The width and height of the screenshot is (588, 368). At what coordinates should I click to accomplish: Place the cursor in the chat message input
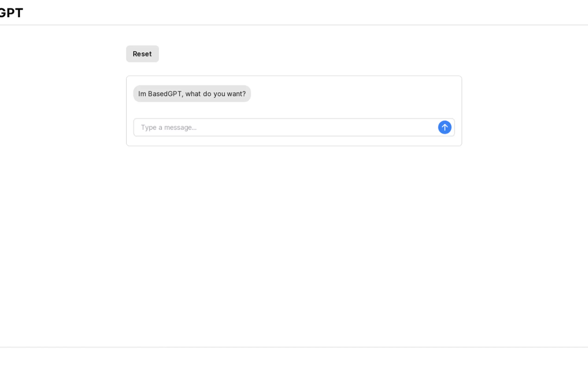pyautogui.click(x=285, y=127)
